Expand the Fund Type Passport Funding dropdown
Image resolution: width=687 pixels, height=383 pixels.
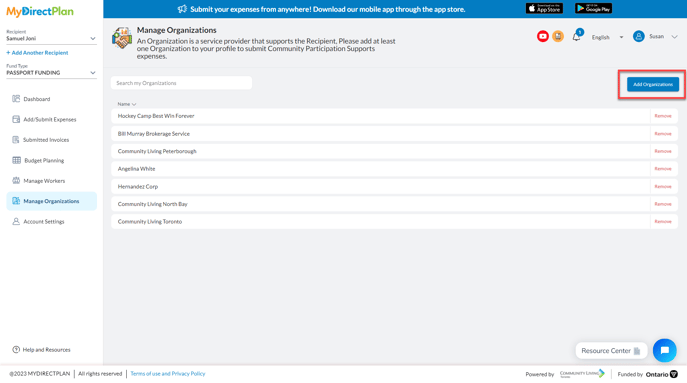[x=51, y=73]
